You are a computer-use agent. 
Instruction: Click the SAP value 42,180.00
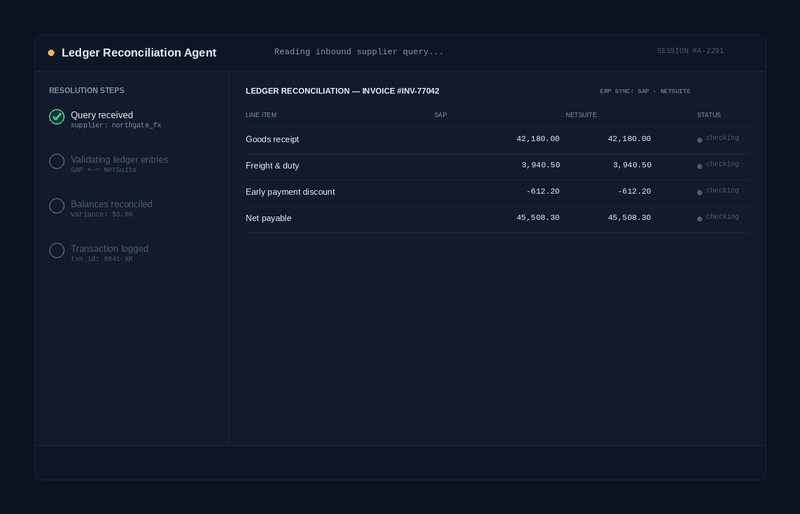(x=538, y=139)
